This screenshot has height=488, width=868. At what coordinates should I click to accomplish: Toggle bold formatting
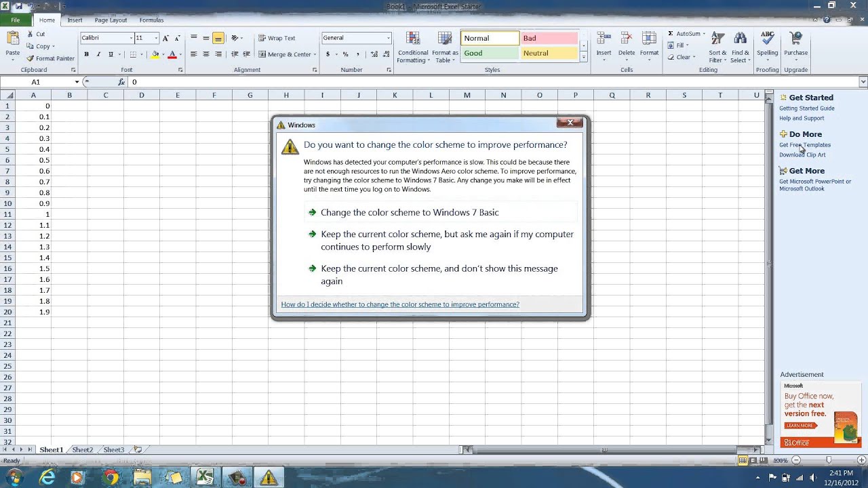click(x=86, y=54)
